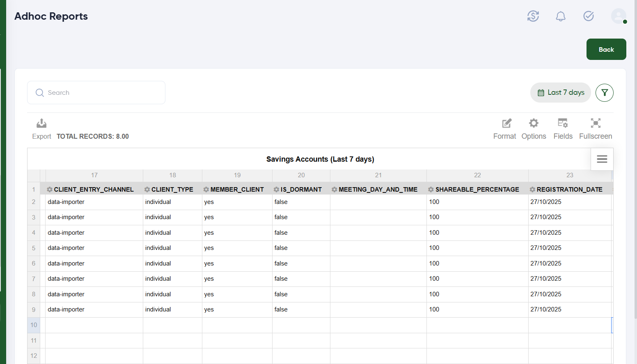
Task: Open the Last 7 days date range
Action: point(561,93)
